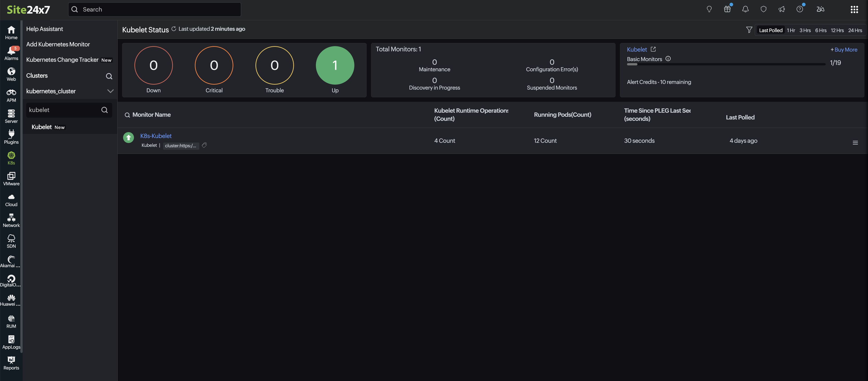Select the Last Polled time range
The image size is (868, 381).
771,30
